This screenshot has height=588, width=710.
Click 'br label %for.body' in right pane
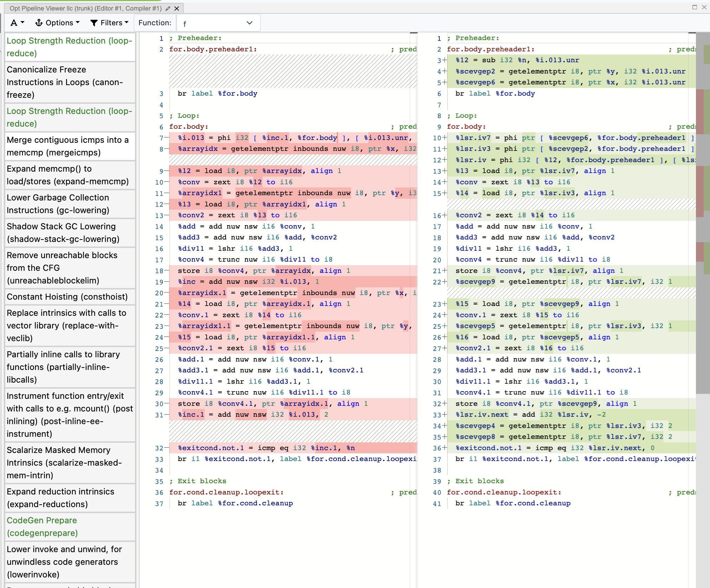(495, 94)
